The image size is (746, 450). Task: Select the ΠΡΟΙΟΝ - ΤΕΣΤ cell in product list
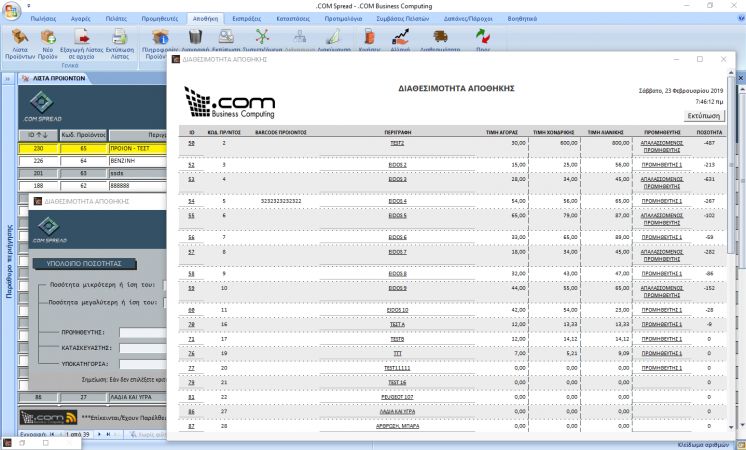(137, 149)
